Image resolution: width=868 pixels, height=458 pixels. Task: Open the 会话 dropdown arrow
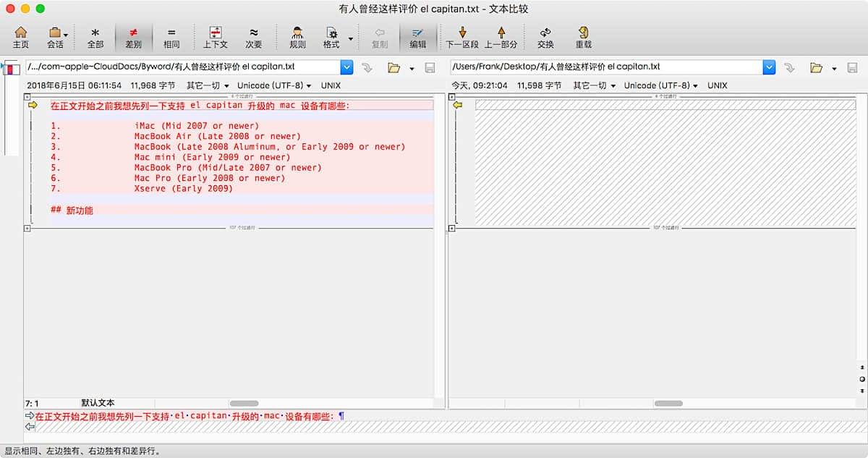(66, 35)
